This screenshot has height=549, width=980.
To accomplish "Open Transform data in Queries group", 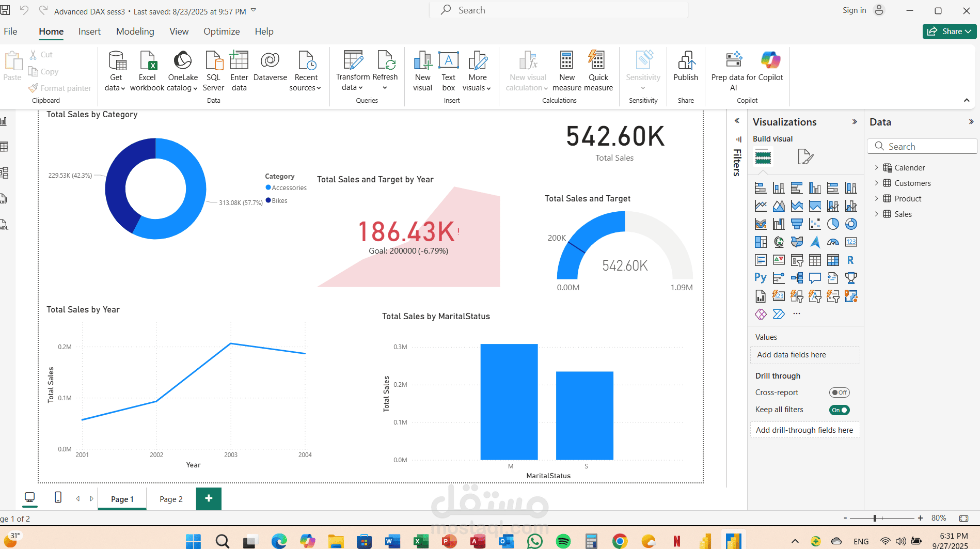I will click(353, 71).
